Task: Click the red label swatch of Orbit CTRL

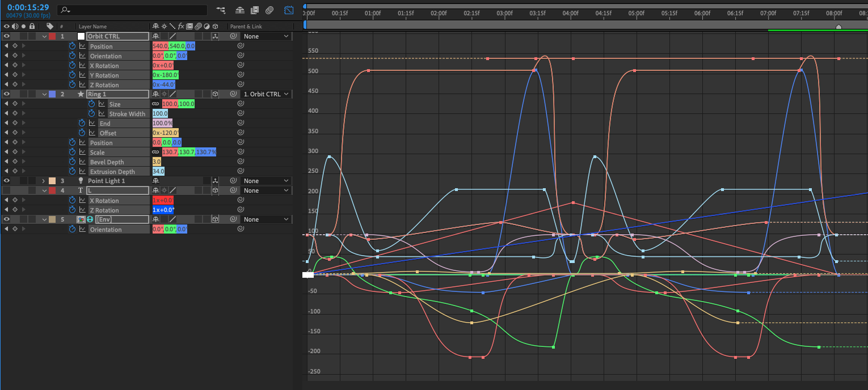Action: 52,36
